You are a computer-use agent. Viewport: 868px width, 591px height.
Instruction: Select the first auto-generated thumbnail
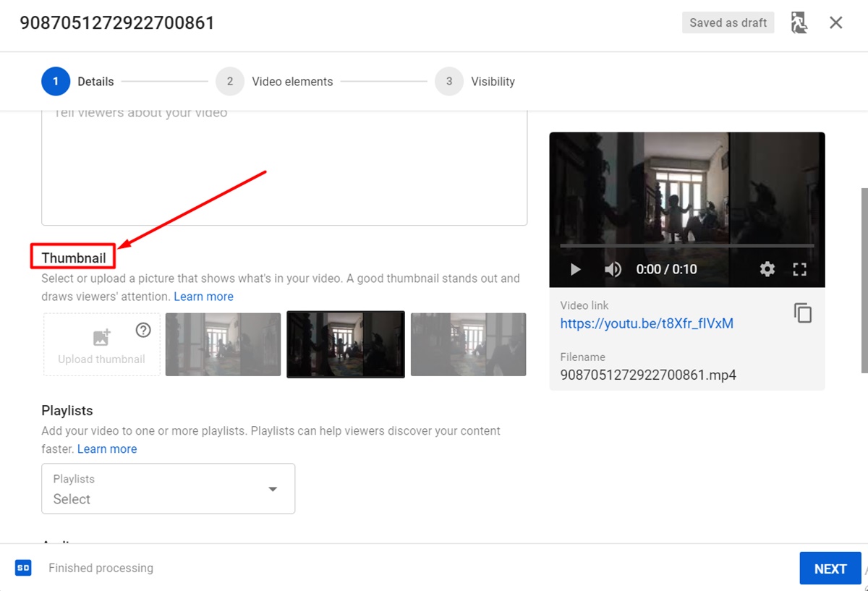click(x=223, y=344)
